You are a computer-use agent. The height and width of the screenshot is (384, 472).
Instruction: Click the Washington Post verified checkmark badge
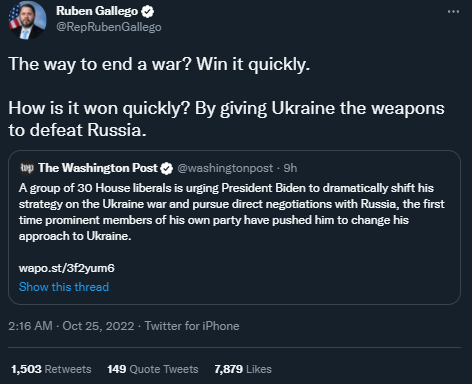coord(166,168)
